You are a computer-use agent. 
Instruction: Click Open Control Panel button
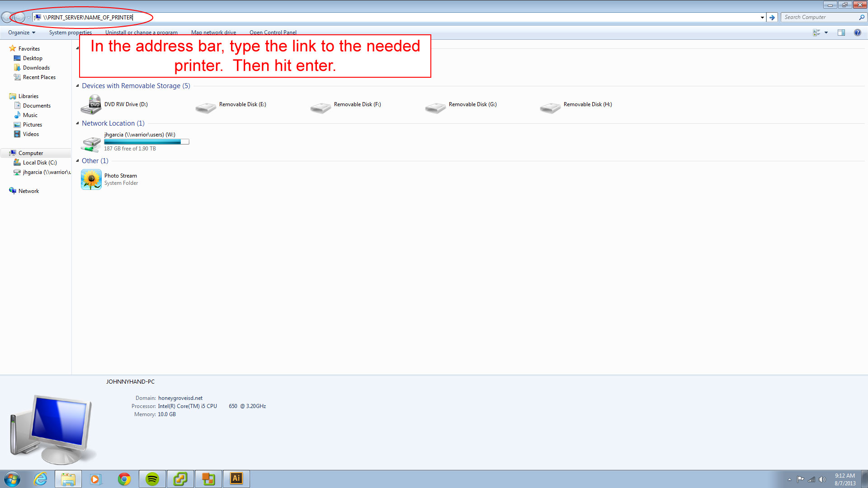point(273,33)
